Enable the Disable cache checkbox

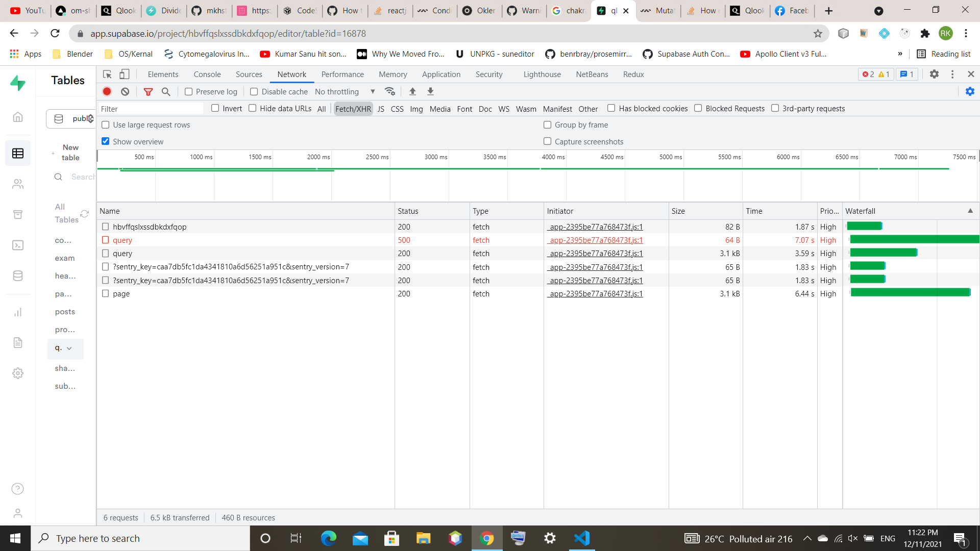(254, 91)
